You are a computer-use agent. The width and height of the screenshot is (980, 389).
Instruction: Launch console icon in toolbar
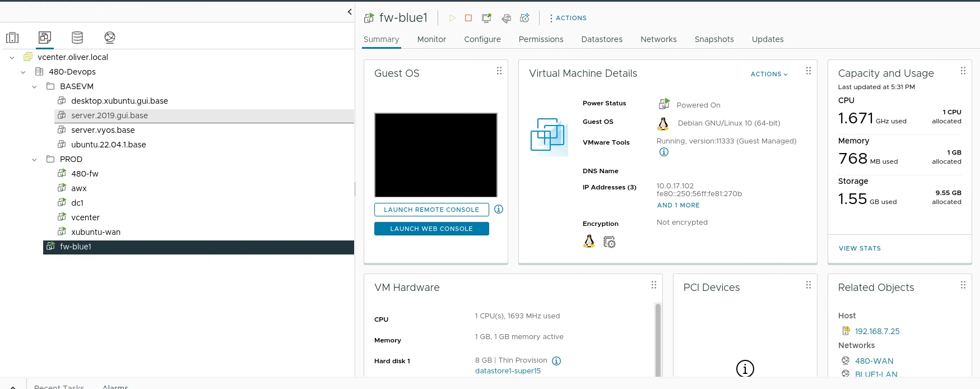(486, 18)
